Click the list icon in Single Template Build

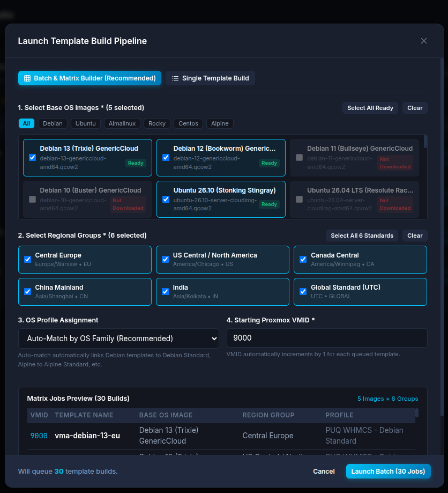[175, 78]
